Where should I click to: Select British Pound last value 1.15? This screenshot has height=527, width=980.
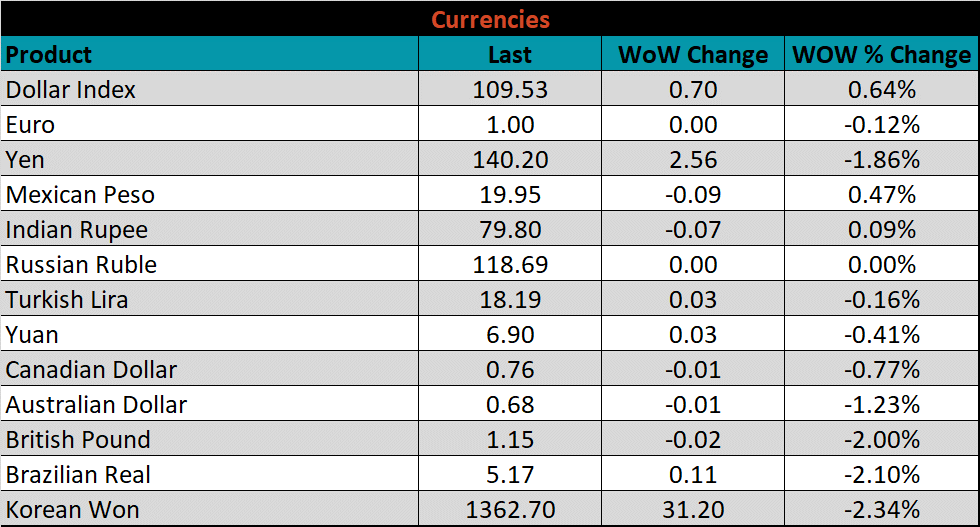pyautogui.click(x=510, y=440)
